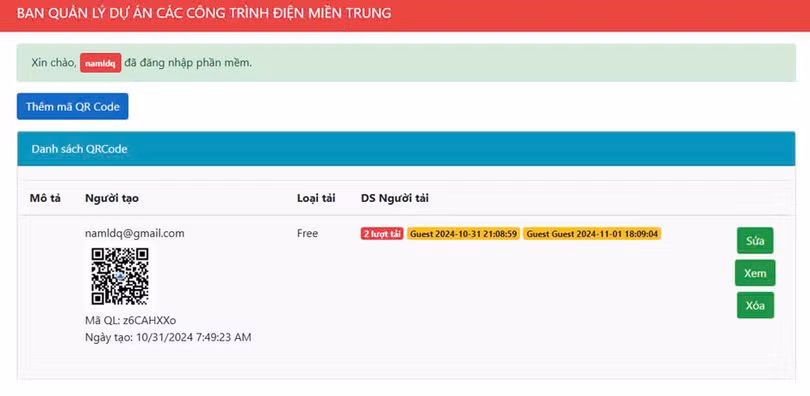Delete the entry with Xóa button
Screen dimensions: 810x396
pos(755,306)
